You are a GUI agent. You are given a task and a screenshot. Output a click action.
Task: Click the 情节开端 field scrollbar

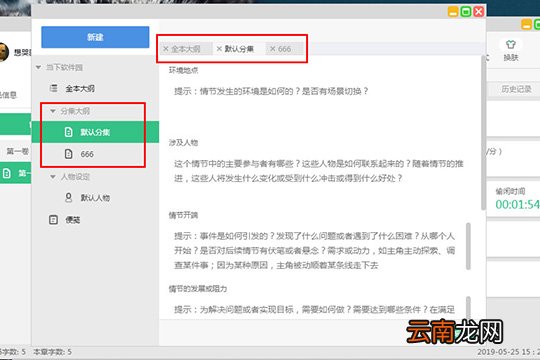(x=468, y=246)
